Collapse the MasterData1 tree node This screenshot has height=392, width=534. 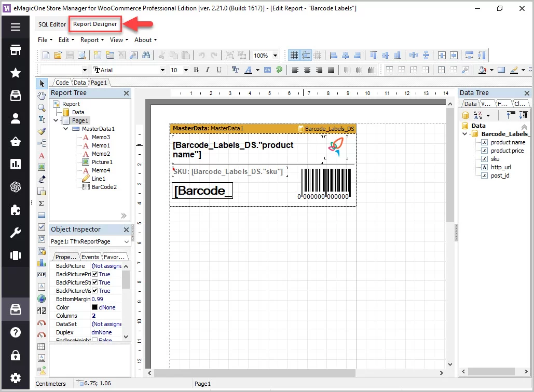[x=66, y=129]
